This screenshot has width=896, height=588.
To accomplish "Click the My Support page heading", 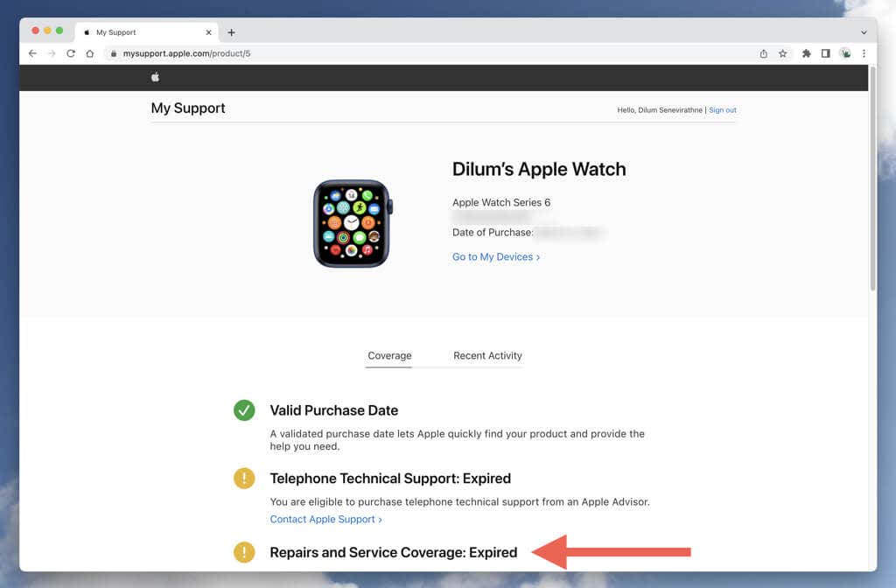I will 188,108.
